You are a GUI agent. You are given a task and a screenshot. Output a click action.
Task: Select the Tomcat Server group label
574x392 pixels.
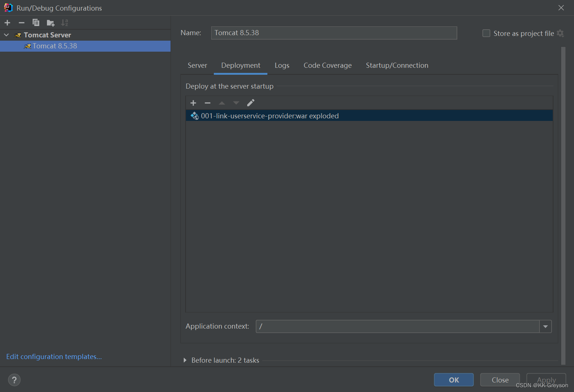point(47,35)
